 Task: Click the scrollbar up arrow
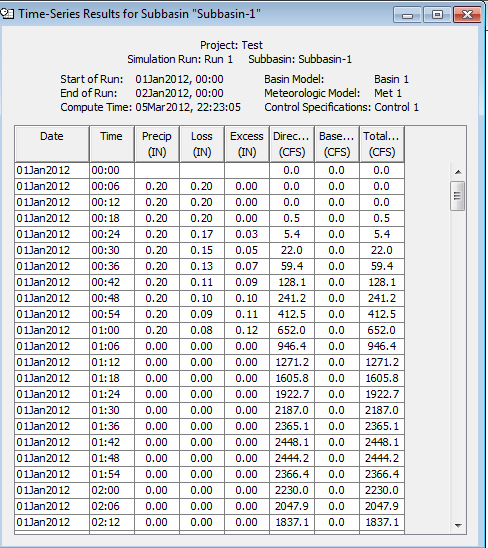[x=458, y=172]
